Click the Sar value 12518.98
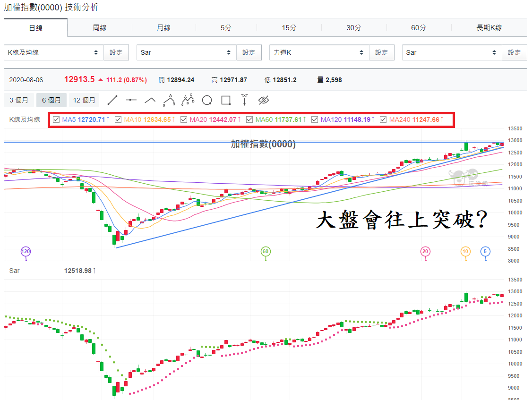 point(80,271)
